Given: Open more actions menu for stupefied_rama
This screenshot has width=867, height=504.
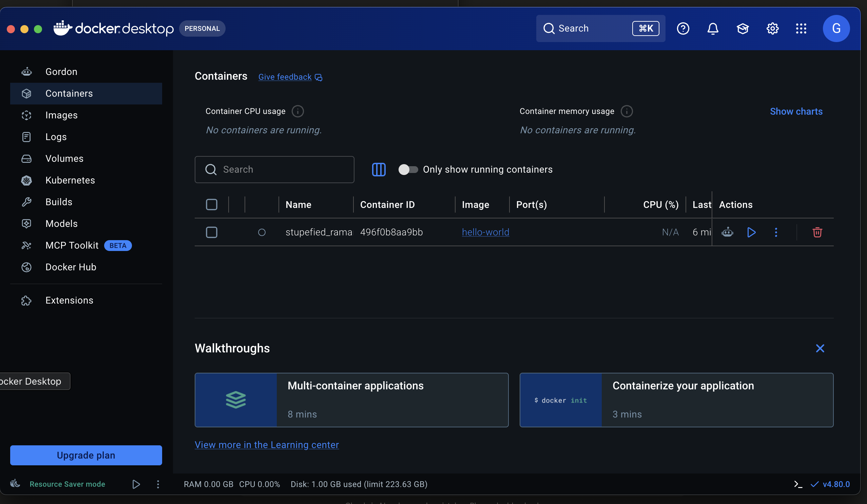Looking at the screenshot, I should (776, 232).
